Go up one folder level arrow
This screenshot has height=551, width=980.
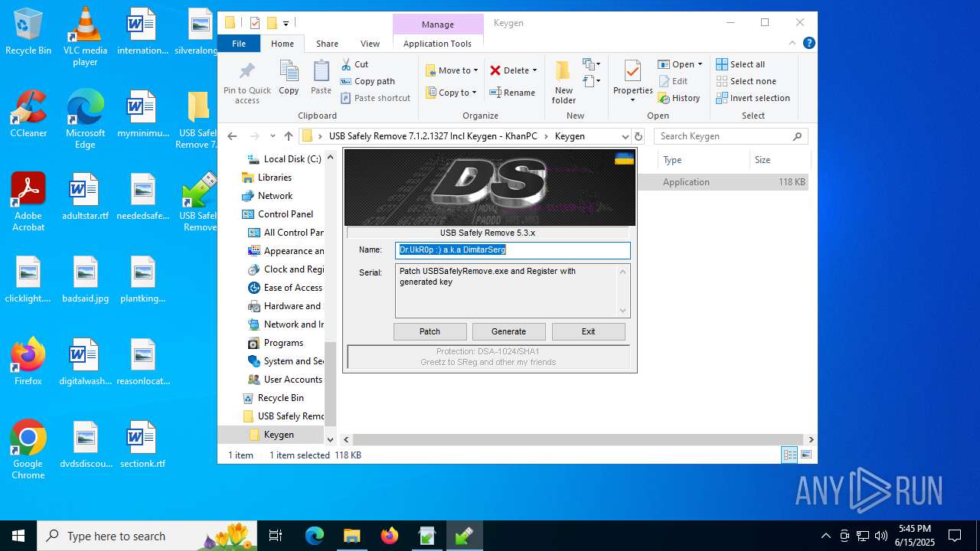click(x=289, y=136)
